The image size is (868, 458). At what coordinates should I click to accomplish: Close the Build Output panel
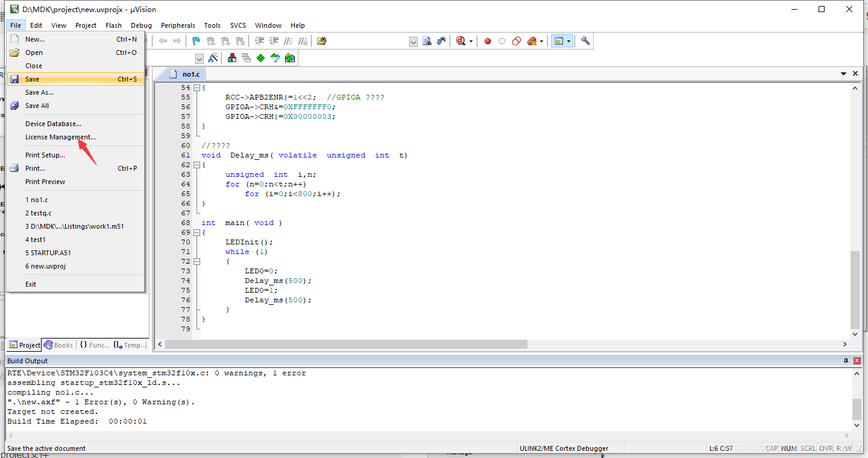tap(857, 360)
